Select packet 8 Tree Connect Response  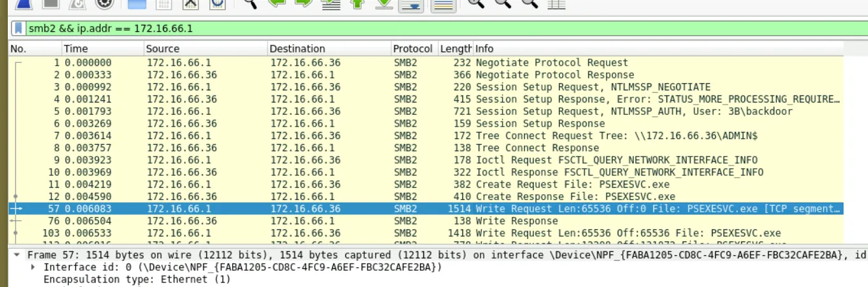[426, 147]
